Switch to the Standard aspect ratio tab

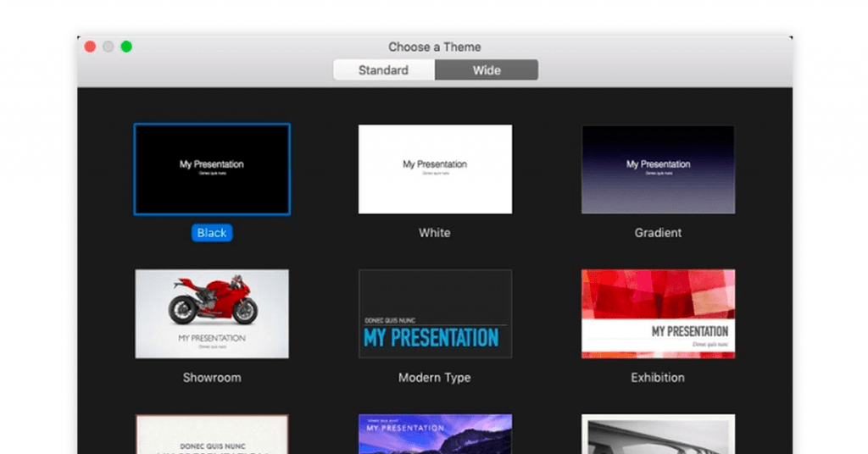click(383, 70)
